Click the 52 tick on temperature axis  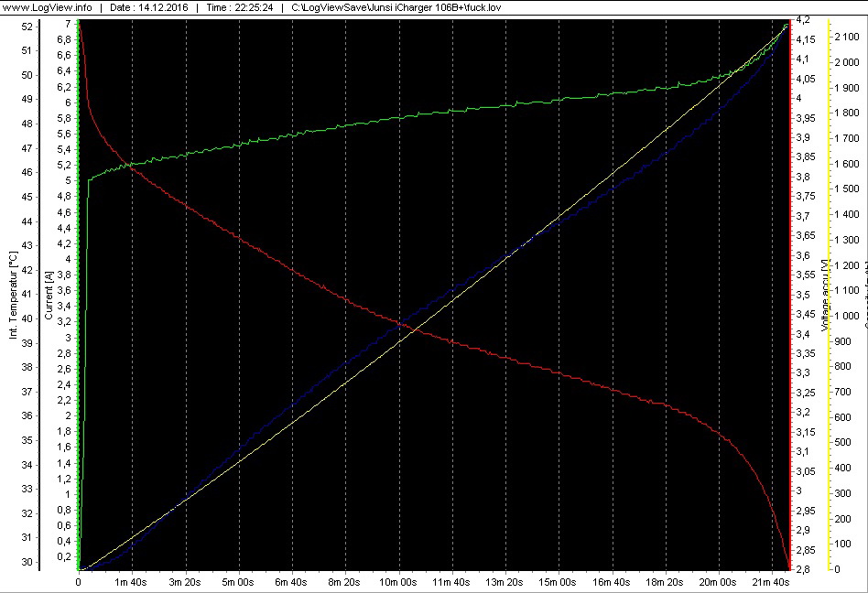(x=26, y=27)
